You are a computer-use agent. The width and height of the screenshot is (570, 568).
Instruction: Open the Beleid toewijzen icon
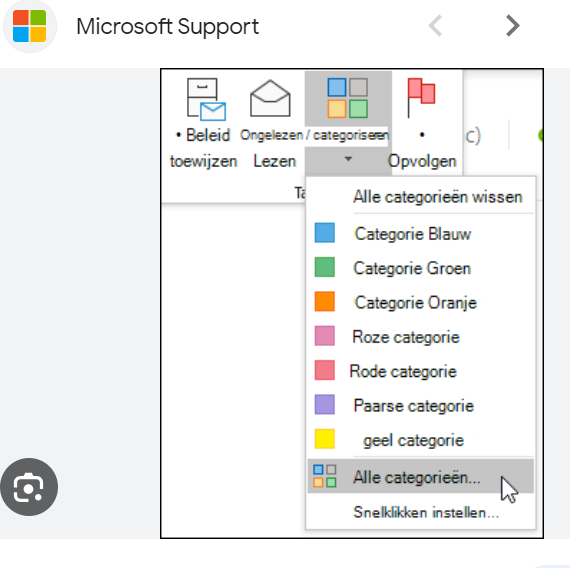[206, 99]
